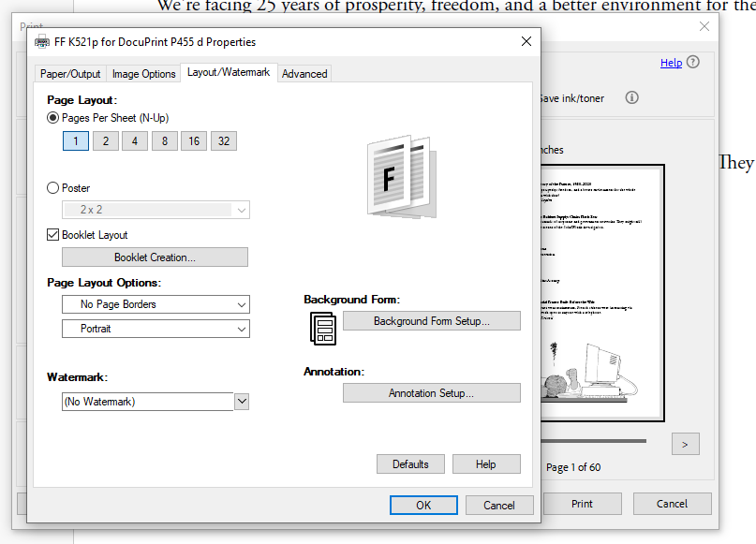Uncheck the Booklet Layout checkbox
Screen dimensions: 756x544
tap(52, 235)
